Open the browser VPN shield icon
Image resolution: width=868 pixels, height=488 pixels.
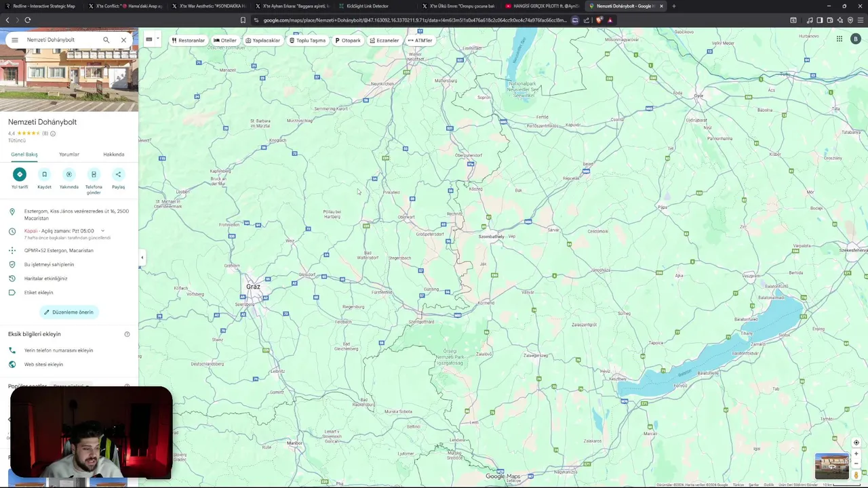pyautogui.click(x=850, y=20)
